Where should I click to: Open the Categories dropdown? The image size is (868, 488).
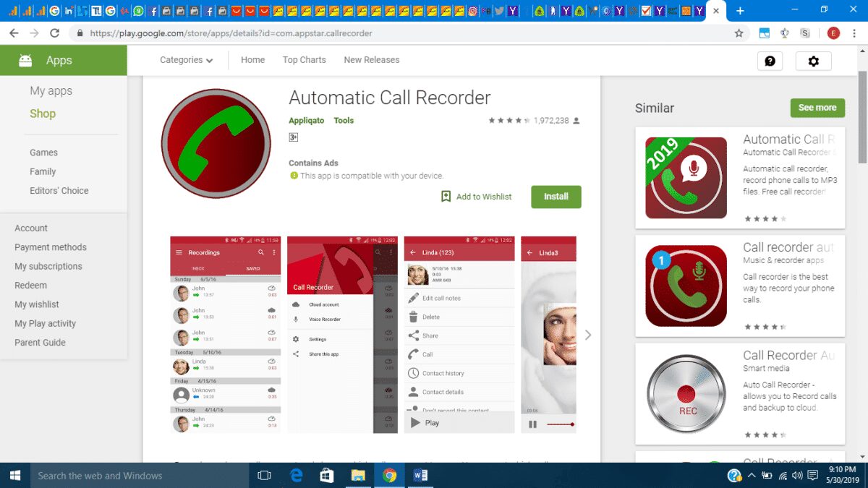tap(185, 60)
